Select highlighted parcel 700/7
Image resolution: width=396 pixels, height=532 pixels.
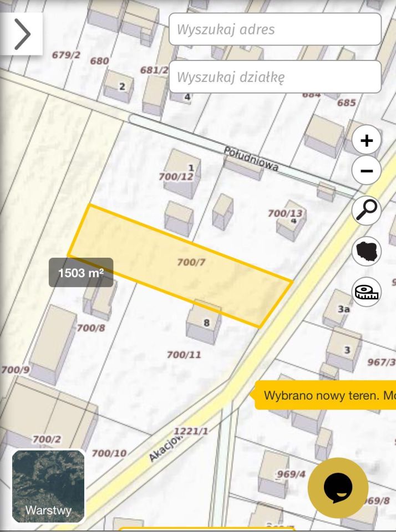pos(191,262)
